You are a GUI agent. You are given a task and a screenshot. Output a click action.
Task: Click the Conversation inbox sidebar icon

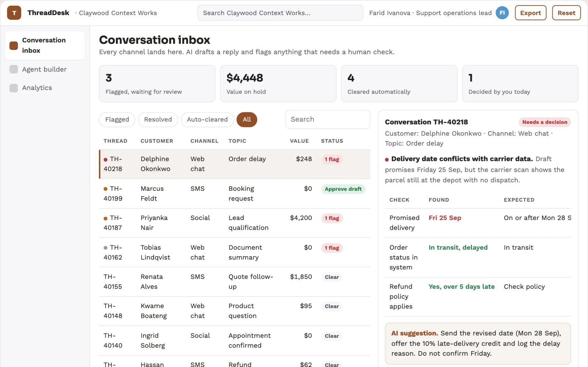coord(14,46)
